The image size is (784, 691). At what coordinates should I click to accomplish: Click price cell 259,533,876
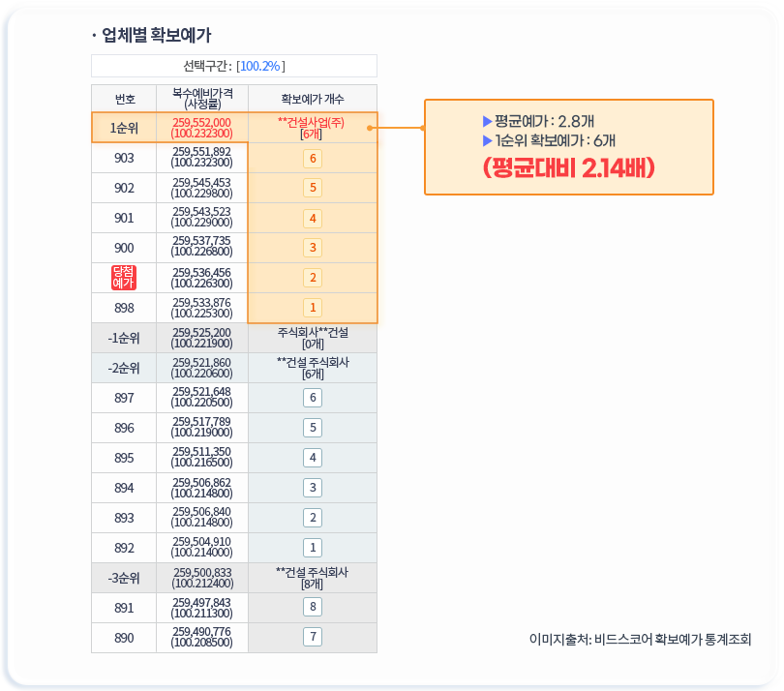(x=201, y=308)
